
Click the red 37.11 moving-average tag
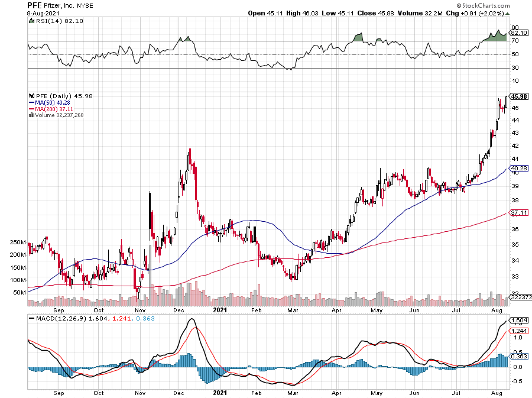point(519,213)
